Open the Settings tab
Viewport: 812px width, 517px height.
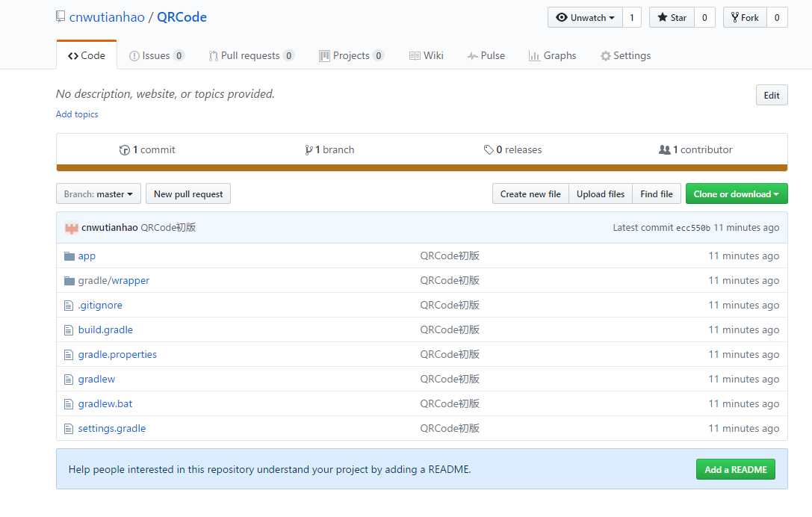625,55
